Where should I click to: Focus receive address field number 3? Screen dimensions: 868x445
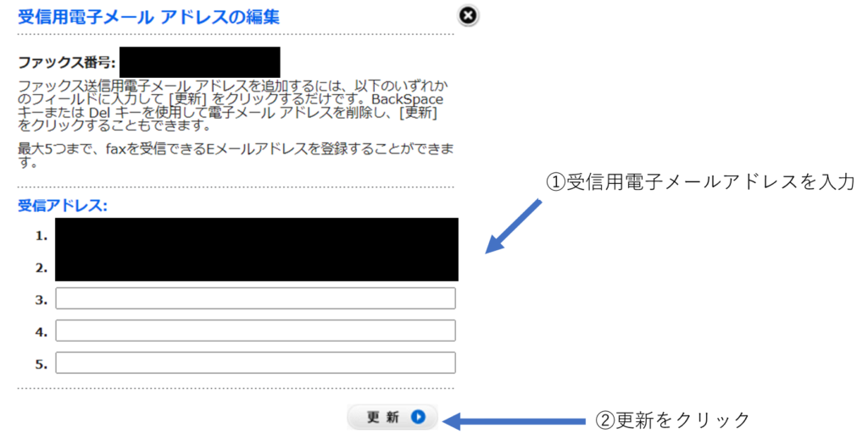point(255,298)
